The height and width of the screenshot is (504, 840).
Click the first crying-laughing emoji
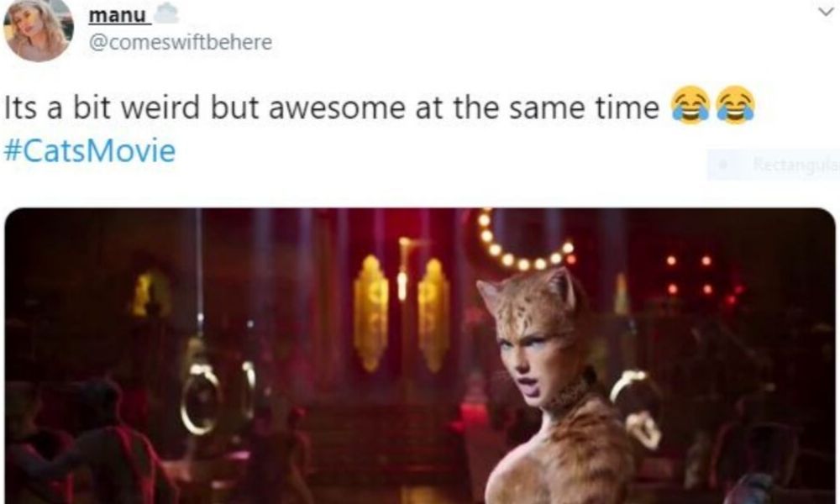click(690, 105)
